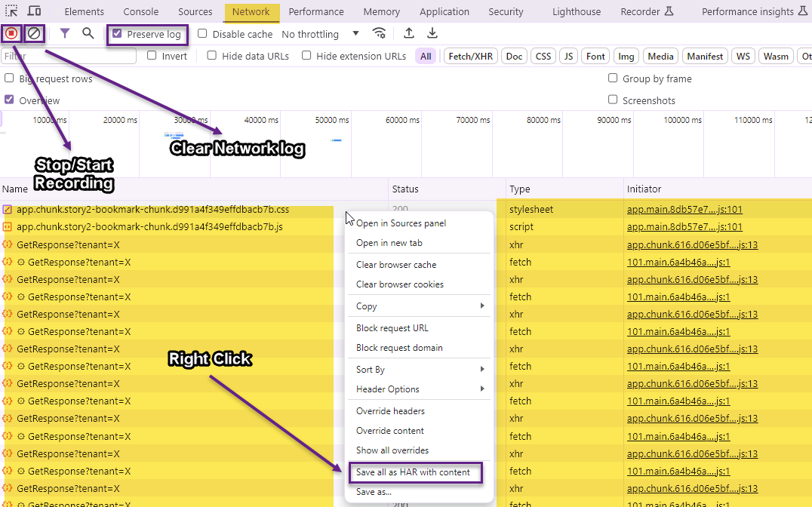Open network conditions wifi icon
The image size is (812, 507).
(x=379, y=34)
